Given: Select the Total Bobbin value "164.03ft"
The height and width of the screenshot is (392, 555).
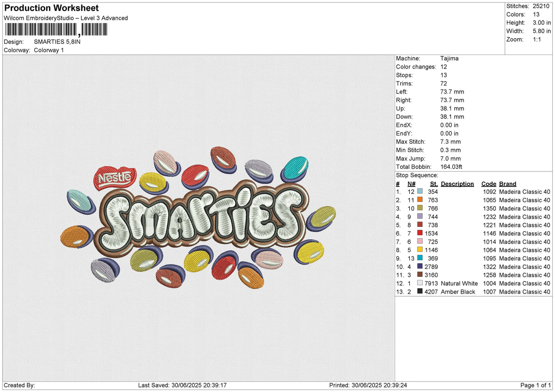Looking at the screenshot, I should pyautogui.click(x=452, y=166).
